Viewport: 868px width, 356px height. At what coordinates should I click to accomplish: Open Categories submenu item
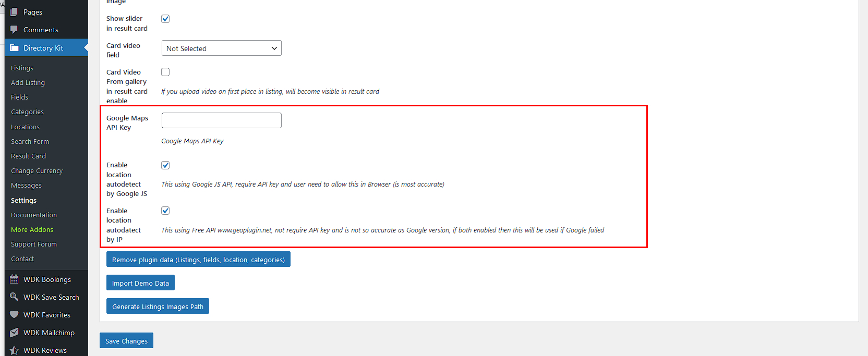coord(27,112)
